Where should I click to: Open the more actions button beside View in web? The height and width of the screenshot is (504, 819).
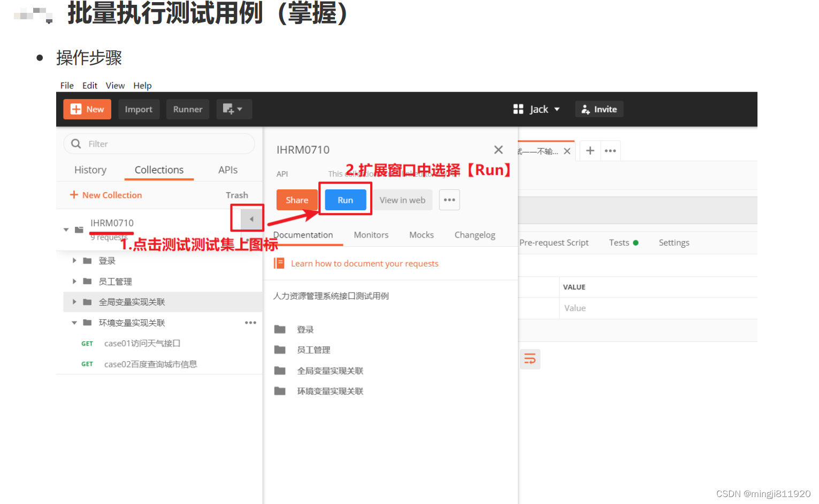[449, 200]
